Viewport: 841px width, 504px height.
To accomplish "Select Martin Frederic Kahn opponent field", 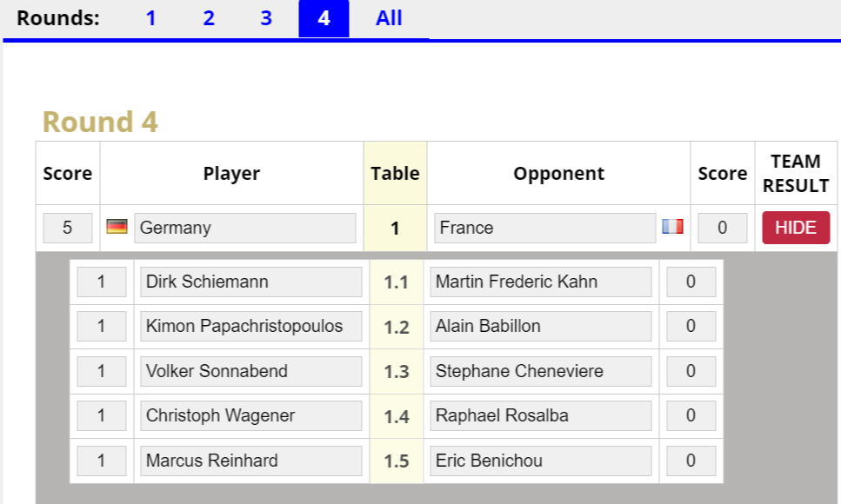I will click(x=541, y=282).
